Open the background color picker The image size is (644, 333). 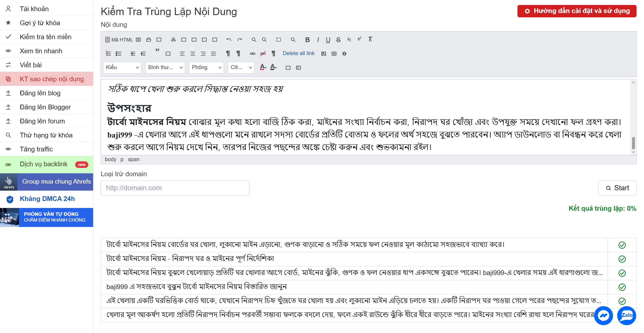tap(273, 67)
